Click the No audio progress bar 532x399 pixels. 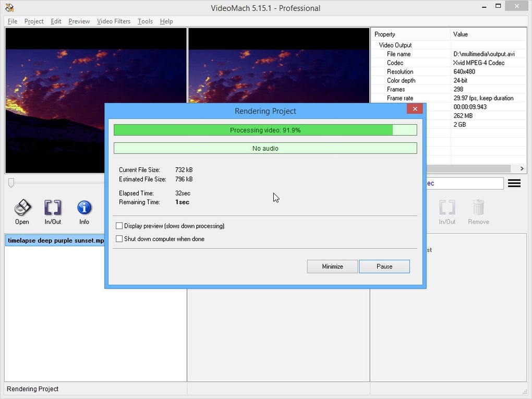tap(265, 148)
